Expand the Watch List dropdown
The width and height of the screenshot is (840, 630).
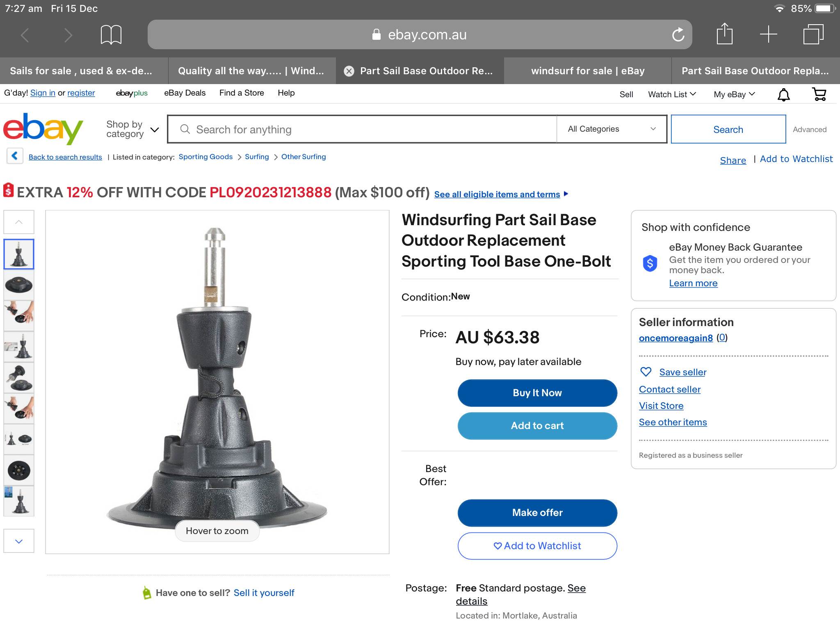(672, 94)
